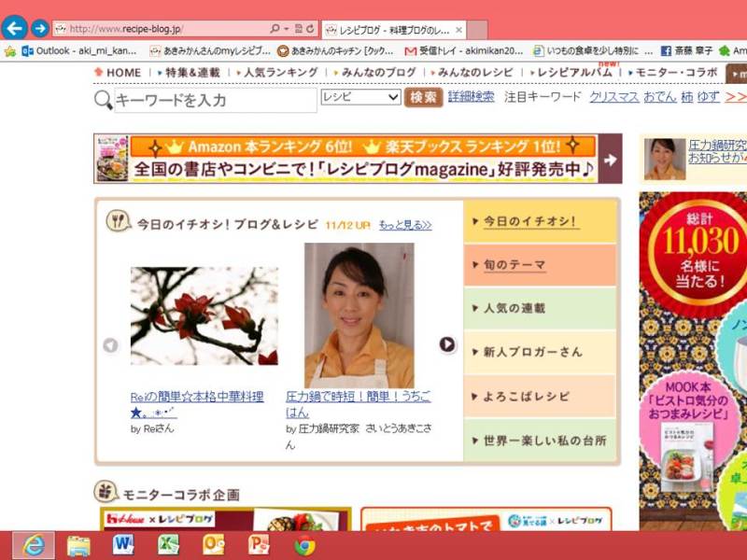This screenshot has width=747, height=560.
Task: Open the いつもの食卓を少し特別に bookmark
Action: [x=593, y=50]
